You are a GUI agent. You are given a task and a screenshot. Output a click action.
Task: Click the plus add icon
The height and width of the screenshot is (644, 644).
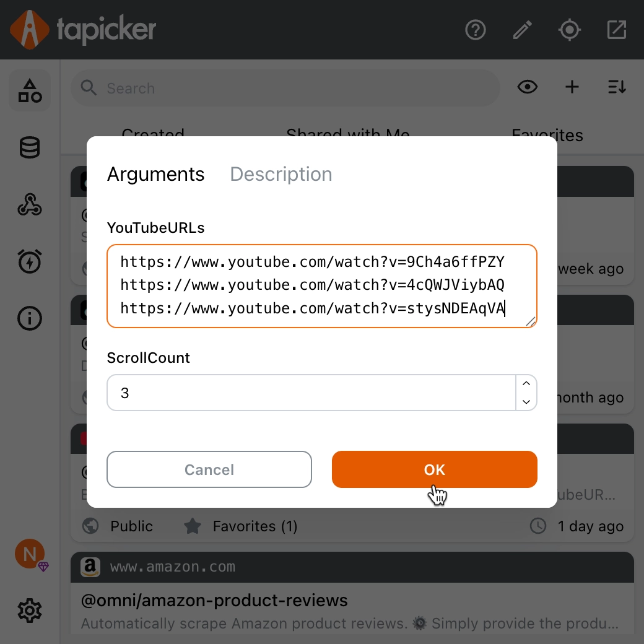pos(572,87)
